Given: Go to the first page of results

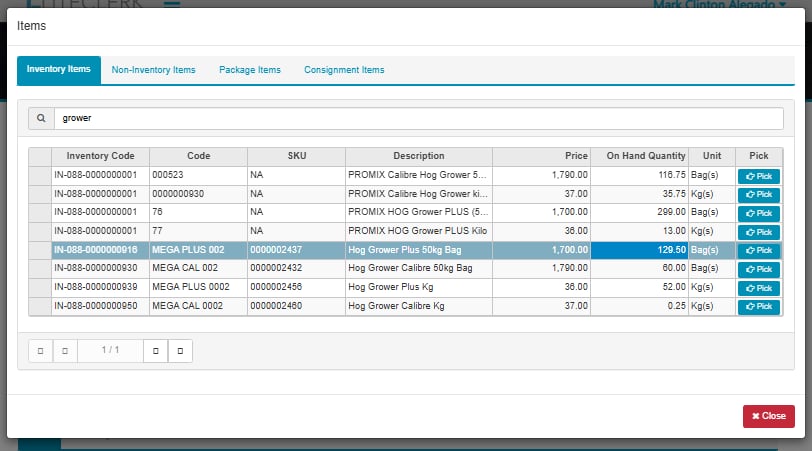Looking at the screenshot, I should [x=40, y=351].
